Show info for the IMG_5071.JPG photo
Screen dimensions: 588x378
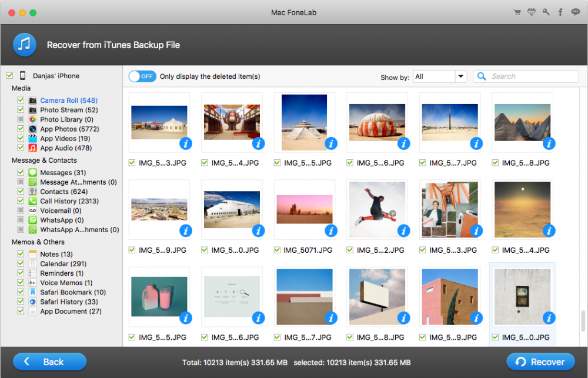(x=331, y=230)
